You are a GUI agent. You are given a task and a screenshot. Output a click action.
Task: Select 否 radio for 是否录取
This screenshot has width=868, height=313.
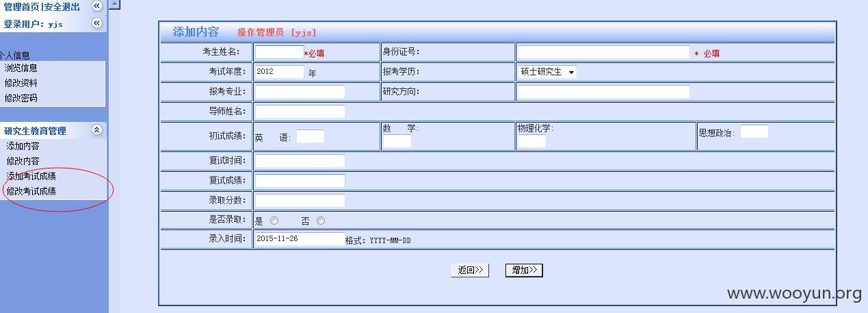click(321, 221)
